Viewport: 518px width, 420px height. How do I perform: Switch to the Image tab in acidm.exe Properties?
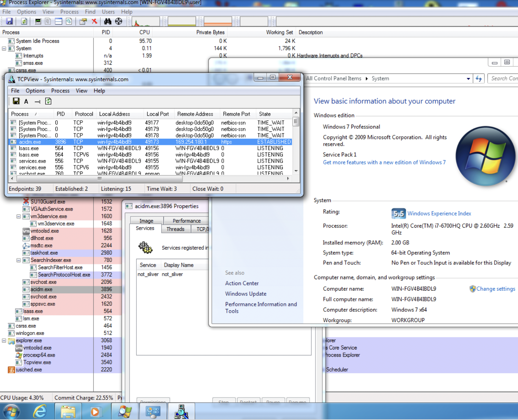[x=146, y=221]
